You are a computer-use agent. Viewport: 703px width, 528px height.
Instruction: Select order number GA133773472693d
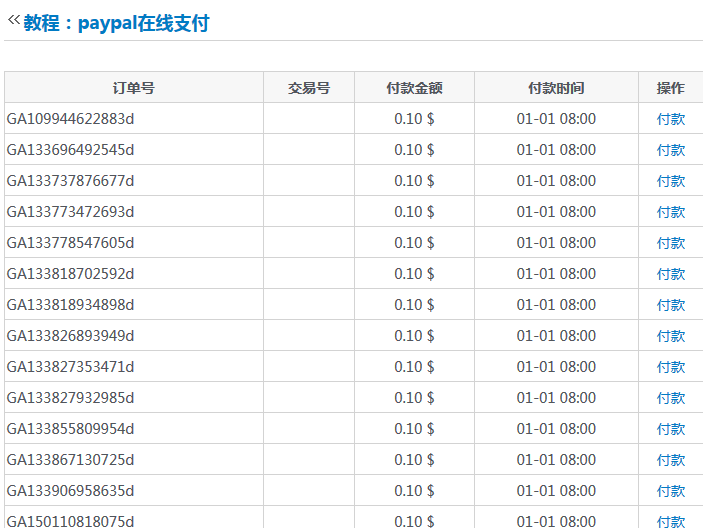(x=70, y=212)
